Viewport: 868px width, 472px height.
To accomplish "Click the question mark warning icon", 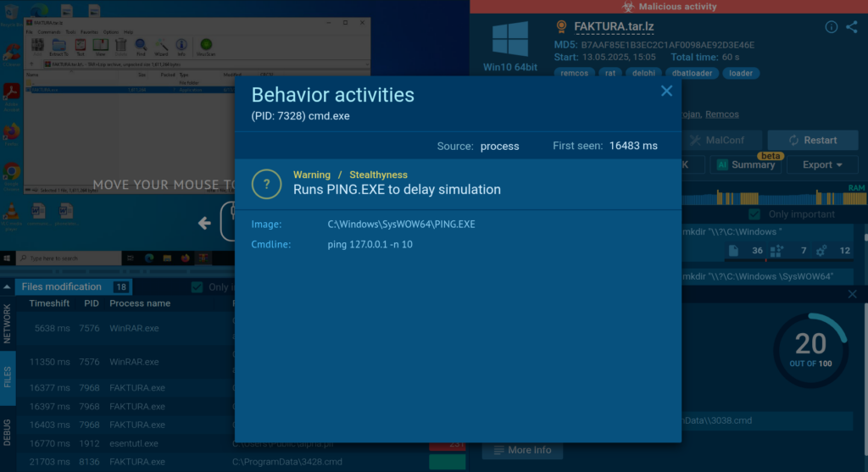I will click(266, 184).
